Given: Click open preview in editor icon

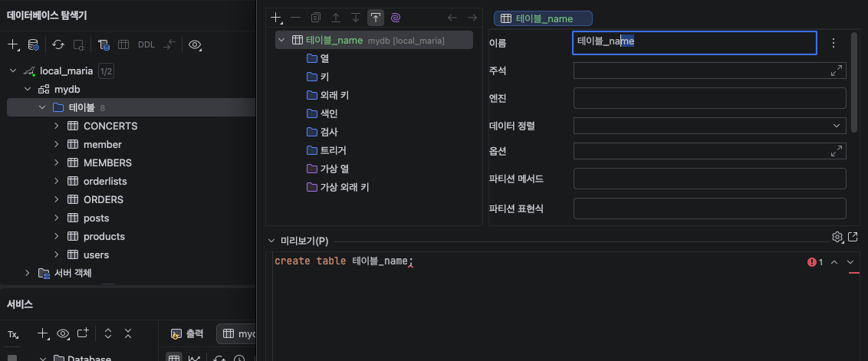Looking at the screenshot, I should point(853,236).
